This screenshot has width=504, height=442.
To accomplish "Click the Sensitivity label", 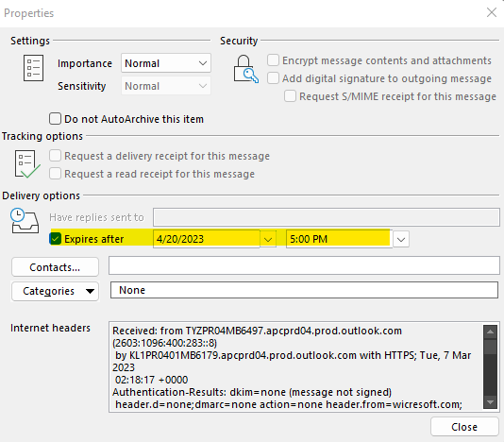I will (x=82, y=86).
